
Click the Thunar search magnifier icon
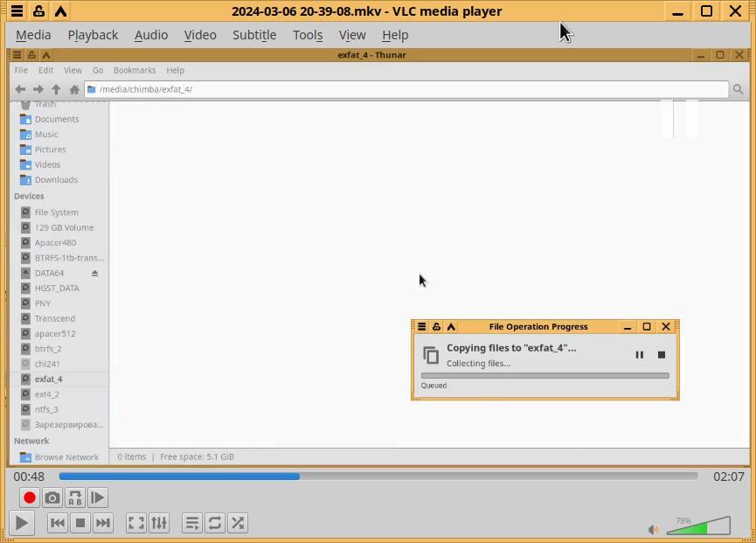pos(738,89)
